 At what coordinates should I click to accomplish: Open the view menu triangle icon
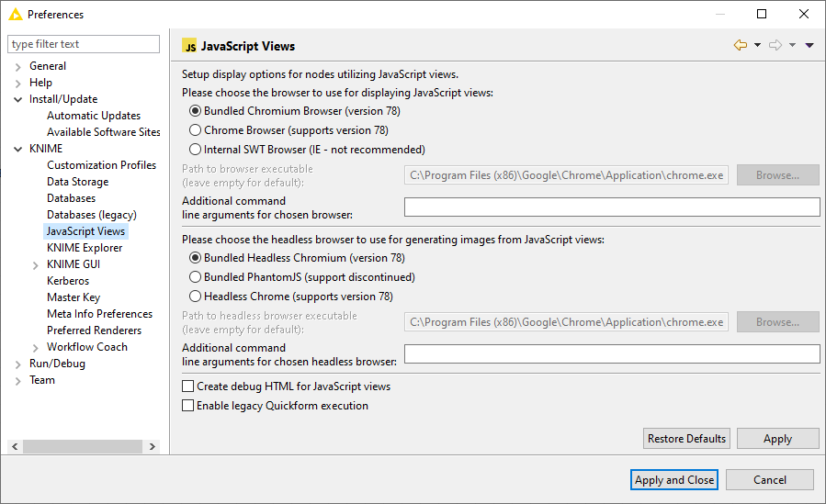[809, 45]
